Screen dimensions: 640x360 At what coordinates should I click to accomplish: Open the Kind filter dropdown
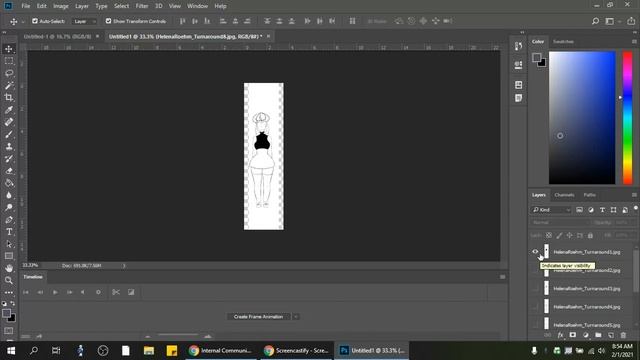(x=551, y=210)
